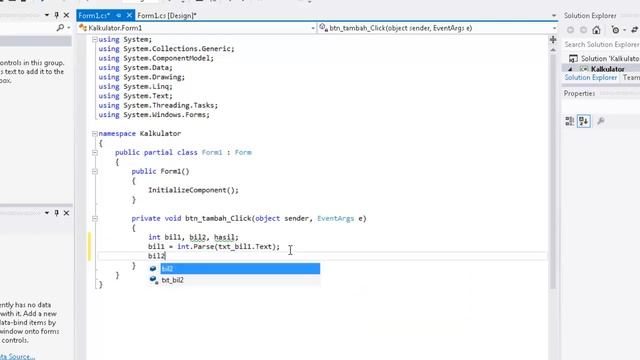
Task: Open the Form1.cs [Design] tab
Action: pos(167,16)
